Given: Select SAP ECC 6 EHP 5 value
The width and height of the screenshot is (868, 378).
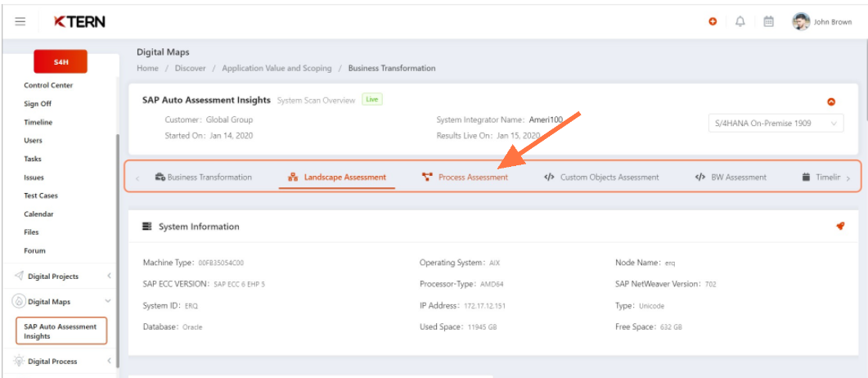Looking at the screenshot, I should (239, 285).
